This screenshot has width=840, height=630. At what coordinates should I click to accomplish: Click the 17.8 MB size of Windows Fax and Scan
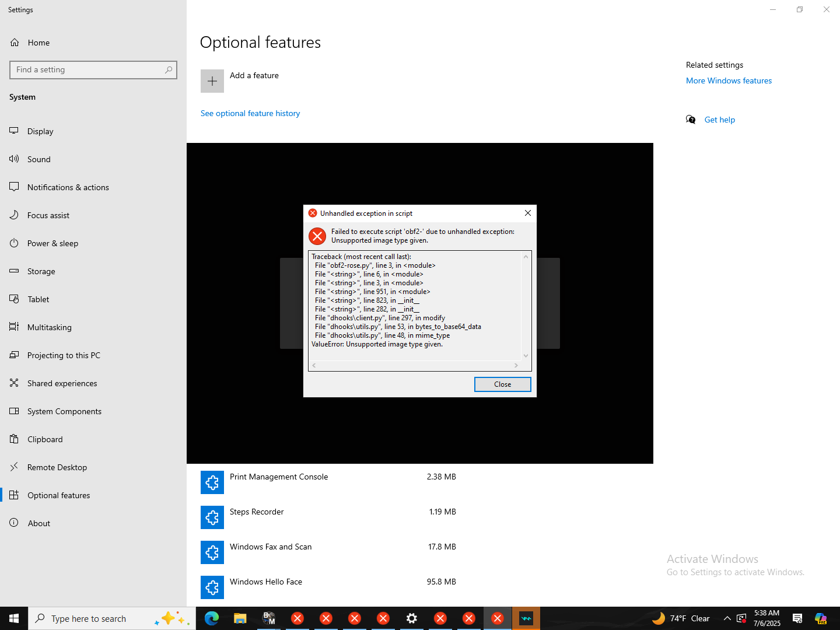point(442,547)
